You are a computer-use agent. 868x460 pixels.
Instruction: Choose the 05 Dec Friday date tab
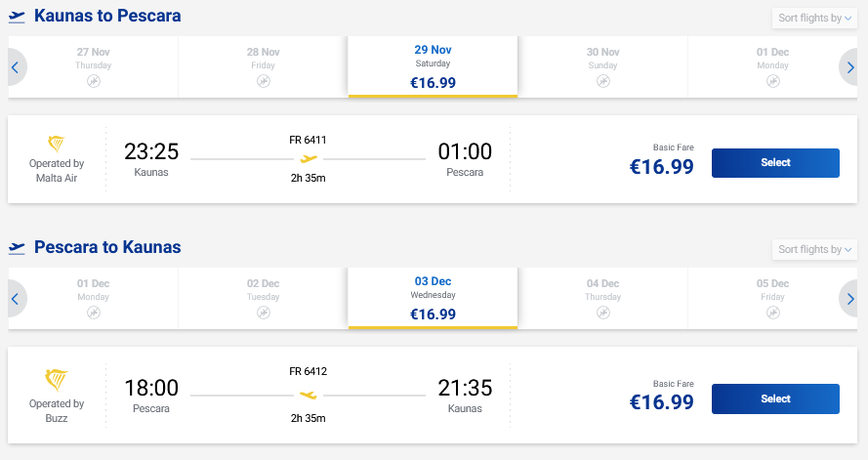[x=772, y=297]
